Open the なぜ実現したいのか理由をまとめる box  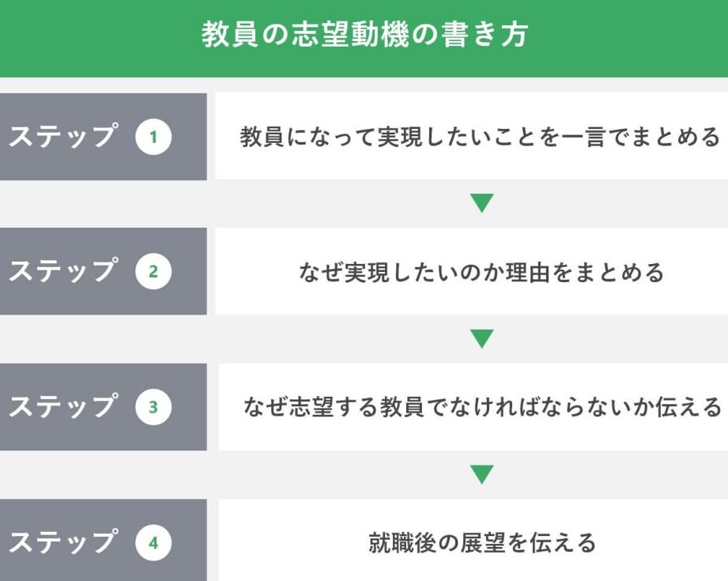(x=480, y=273)
